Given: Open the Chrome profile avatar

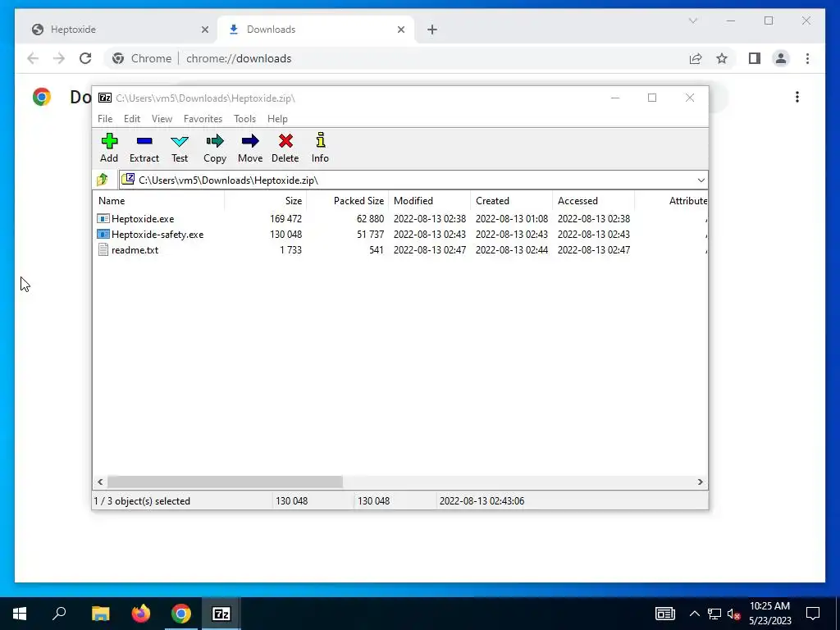Looking at the screenshot, I should coord(781,58).
